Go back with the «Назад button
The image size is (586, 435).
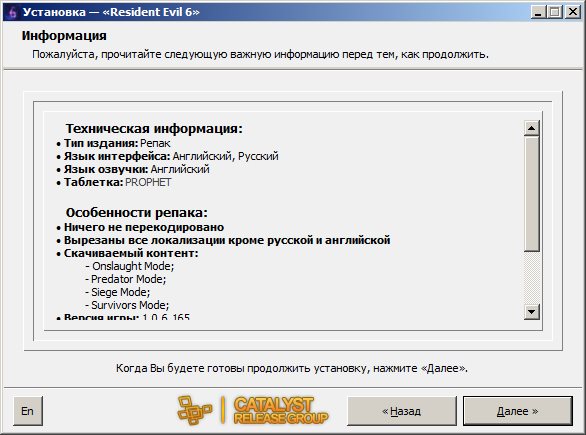(x=402, y=411)
